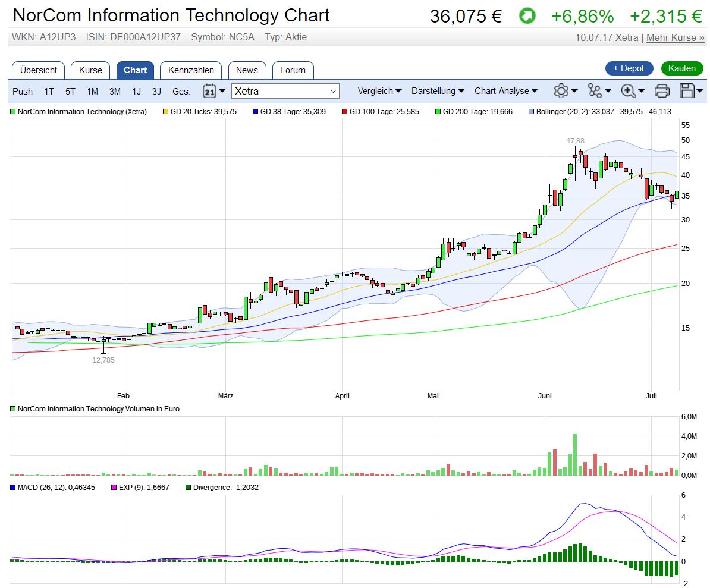This screenshot has width=710, height=588.
Task: Select Push time range
Action: pos(23,92)
